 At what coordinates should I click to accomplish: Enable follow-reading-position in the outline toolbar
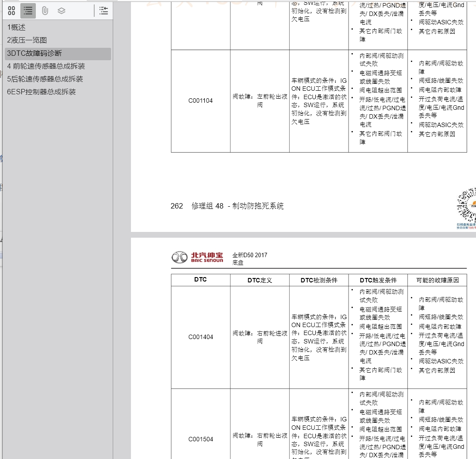[x=104, y=11]
